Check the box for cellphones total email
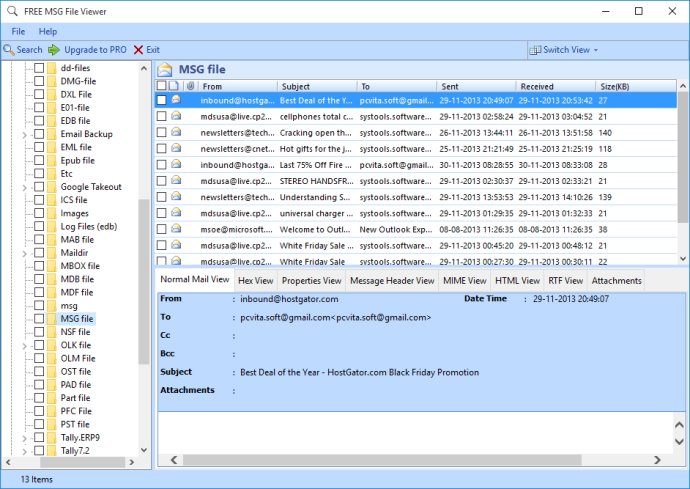The width and height of the screenshot is (690, 489). (161, 116)
